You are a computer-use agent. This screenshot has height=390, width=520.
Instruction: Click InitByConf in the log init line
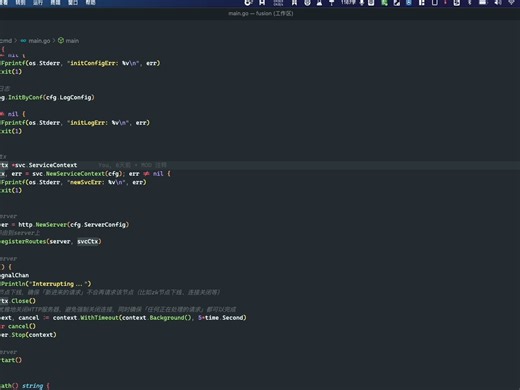[x=25, y=97]
